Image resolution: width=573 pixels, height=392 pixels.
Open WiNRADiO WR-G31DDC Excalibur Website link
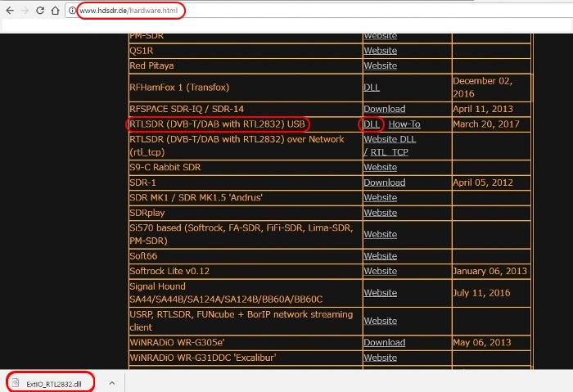coord(380,358)
